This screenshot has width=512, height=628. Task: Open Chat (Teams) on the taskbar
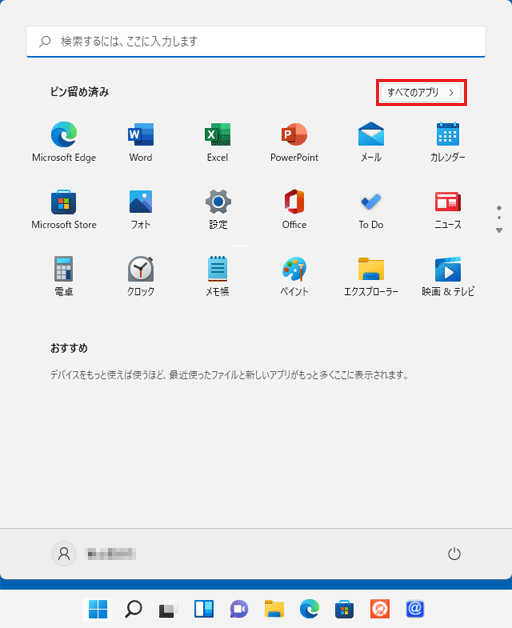coord(239,609)
